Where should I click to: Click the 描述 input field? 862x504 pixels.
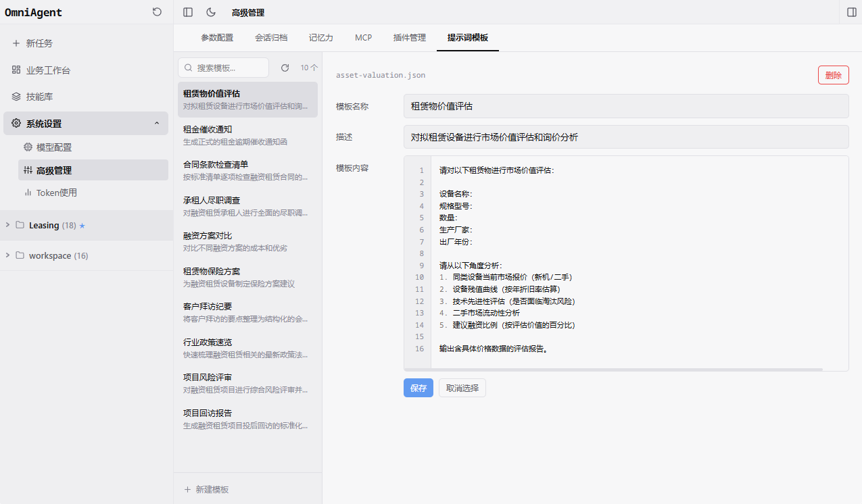point(626,136)
